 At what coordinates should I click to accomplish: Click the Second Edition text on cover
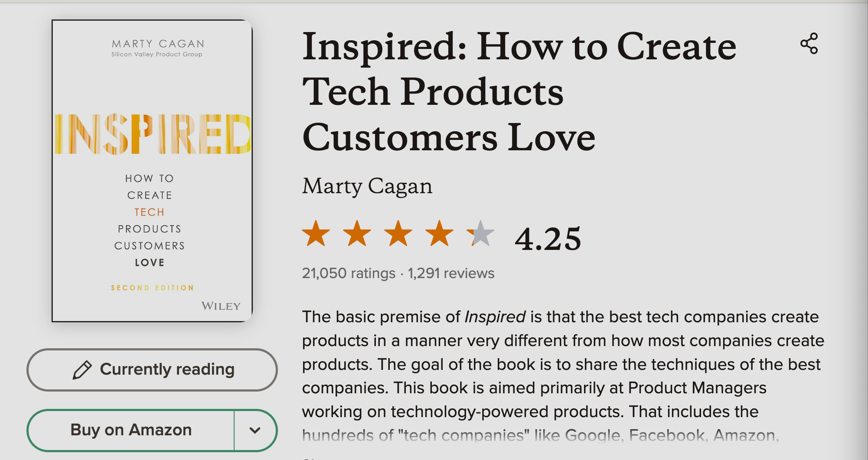click(x=152, y=288)
